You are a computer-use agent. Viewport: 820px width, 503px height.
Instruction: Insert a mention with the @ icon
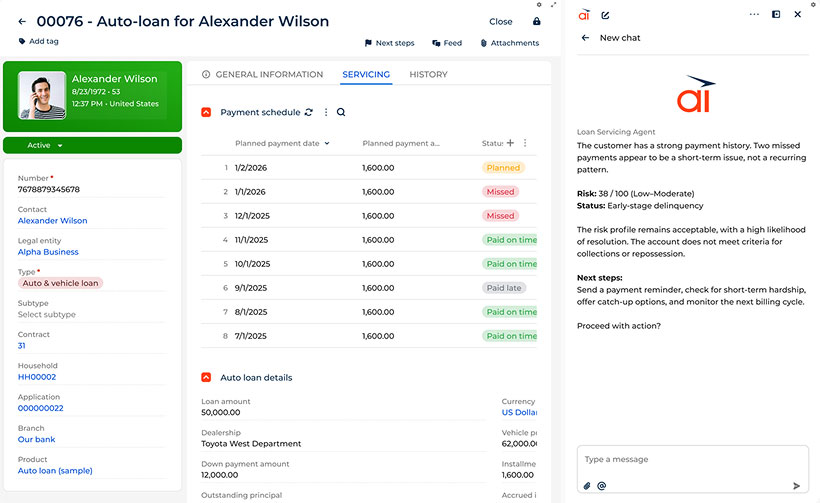602,486
